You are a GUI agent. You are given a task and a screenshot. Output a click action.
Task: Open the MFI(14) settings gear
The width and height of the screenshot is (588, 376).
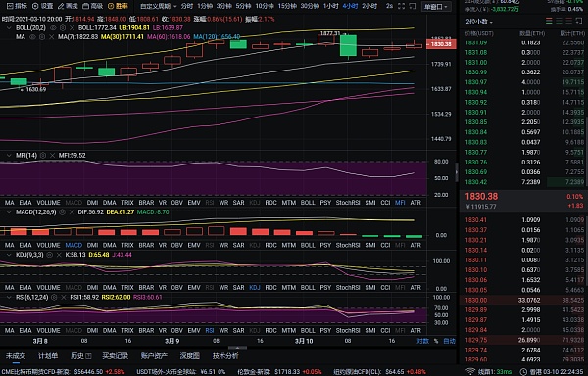pos(43,155)
